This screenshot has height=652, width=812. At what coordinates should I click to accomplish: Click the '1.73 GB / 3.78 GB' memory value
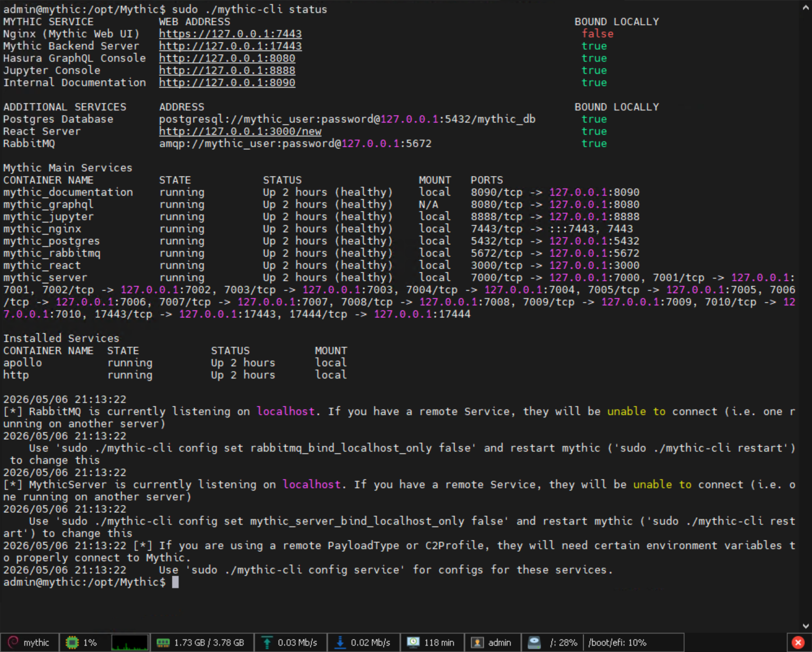point(209,642)
